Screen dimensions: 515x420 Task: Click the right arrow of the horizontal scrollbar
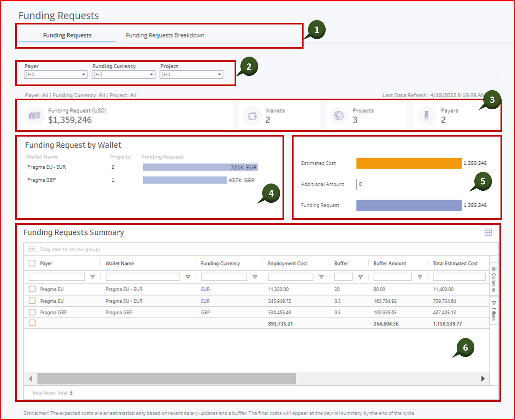pos(484,378)
